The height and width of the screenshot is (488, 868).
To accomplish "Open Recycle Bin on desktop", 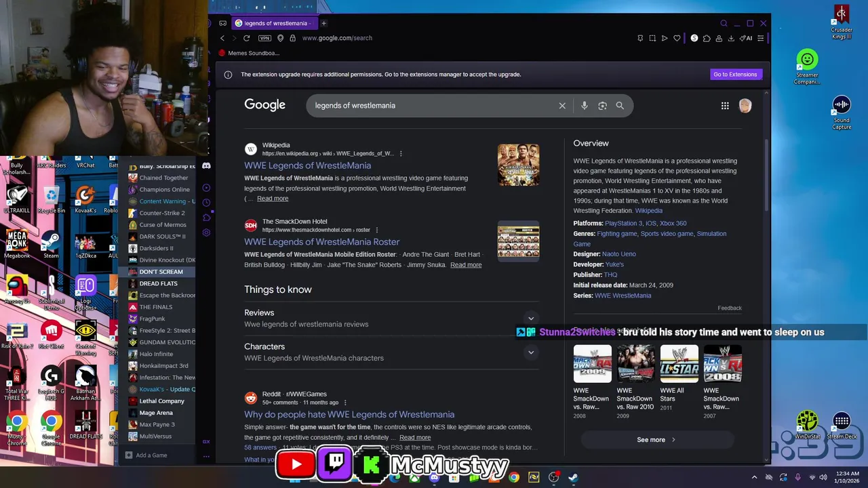I will [x=51, y=199].
